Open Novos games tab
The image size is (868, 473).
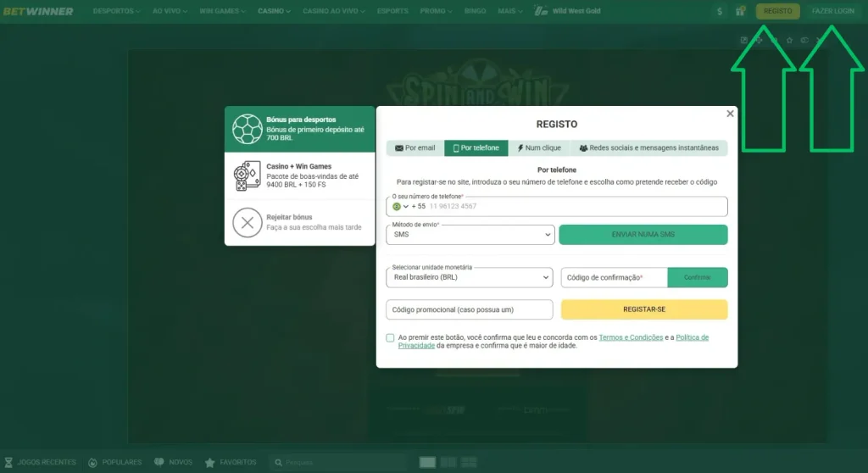173,462
